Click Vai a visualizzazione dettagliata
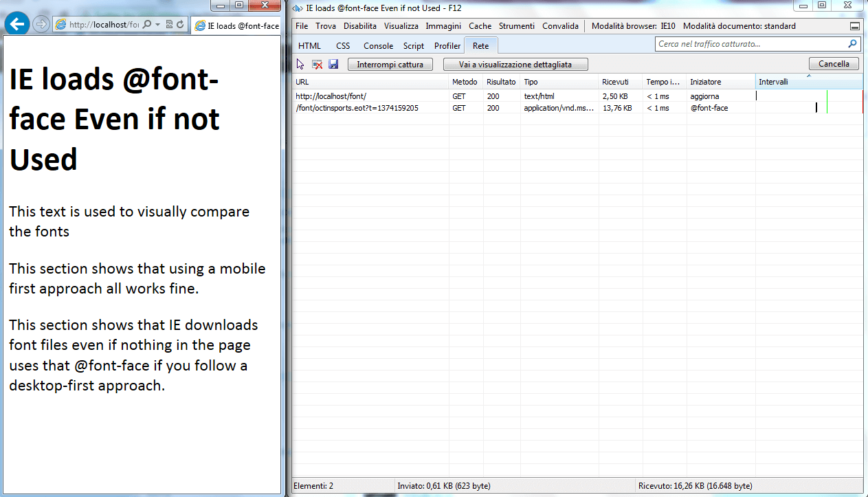 [515, 63]
